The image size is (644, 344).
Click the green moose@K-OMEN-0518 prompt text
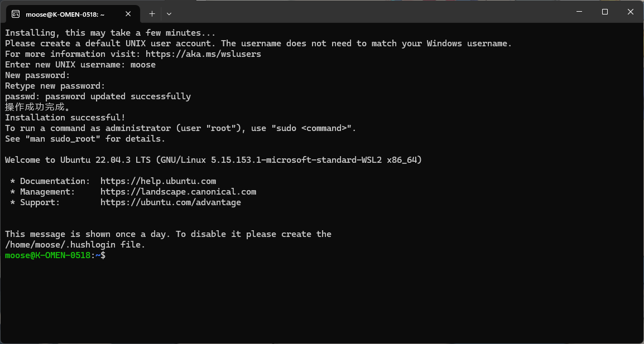pyautogui.click(x=47, y=255)
